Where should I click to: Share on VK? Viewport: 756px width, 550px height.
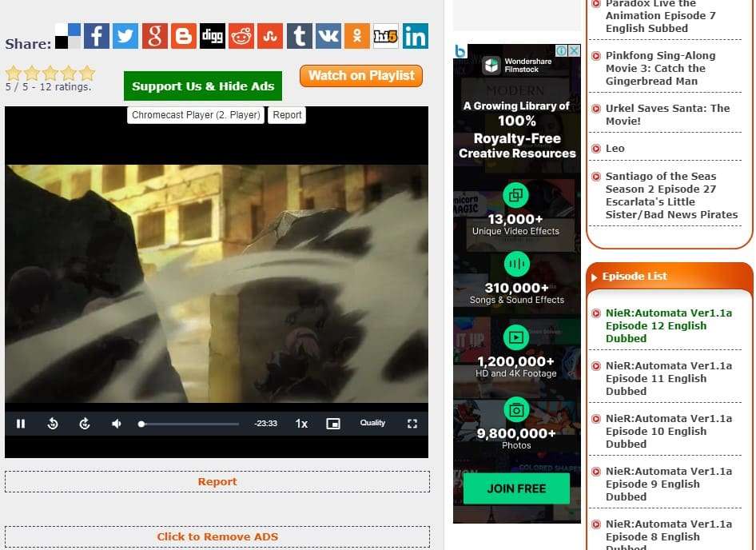coord(328,36)
